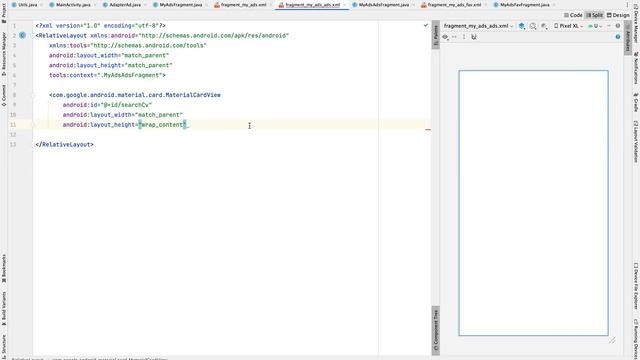Image resolution: width=640 pixels, height=360 pixels.
Task: Place cursor in wrap_content value
Action: pos(162,125)
